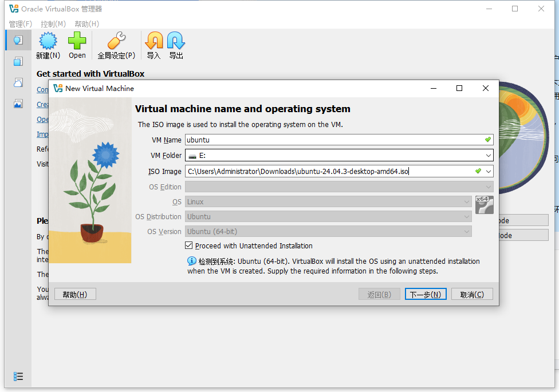The width and height of the screenshot is (559, 392).
Task: Click into the VM Name text field
Action: click(332, 140)
